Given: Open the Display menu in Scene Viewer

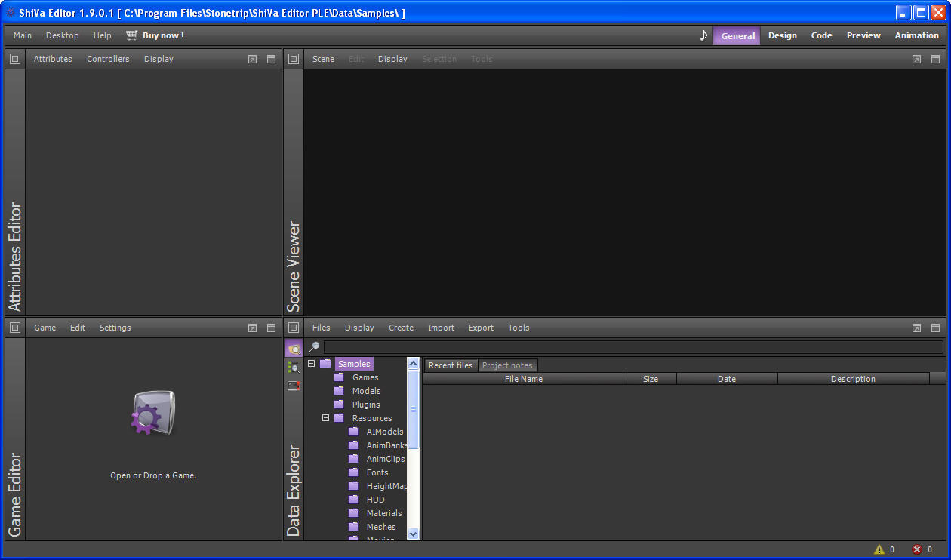Looking at the screenshot, I should click(392, 58).
